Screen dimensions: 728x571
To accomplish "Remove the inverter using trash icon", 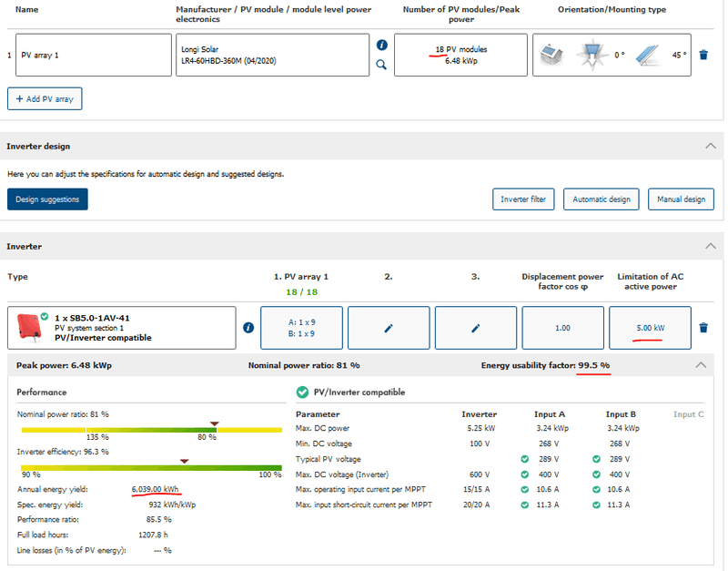I will [703, 328].
